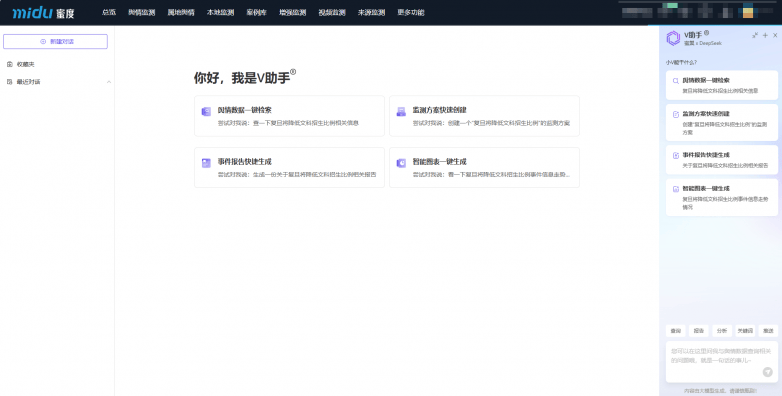Close the V助手 side panel
Image resolution: width=782 pixels, height=396 pixels.
[775, 35]
